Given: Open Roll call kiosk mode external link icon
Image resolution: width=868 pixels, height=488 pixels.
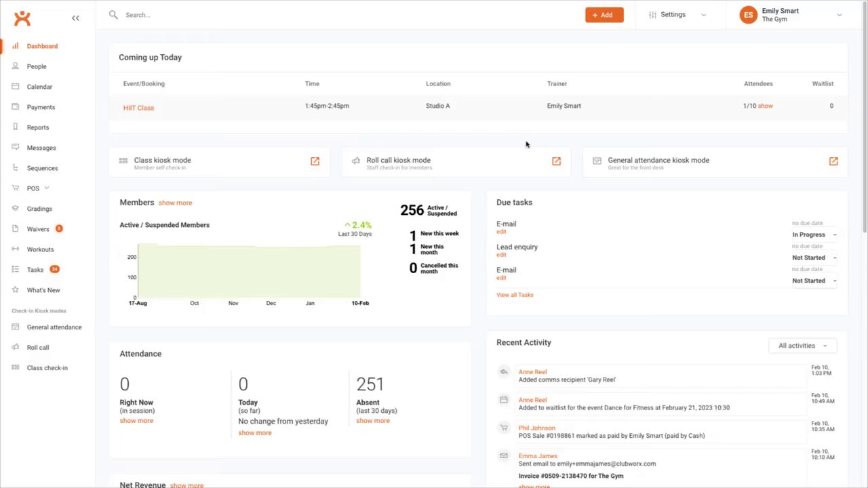Looking at the screenshot, I should 556,161.
